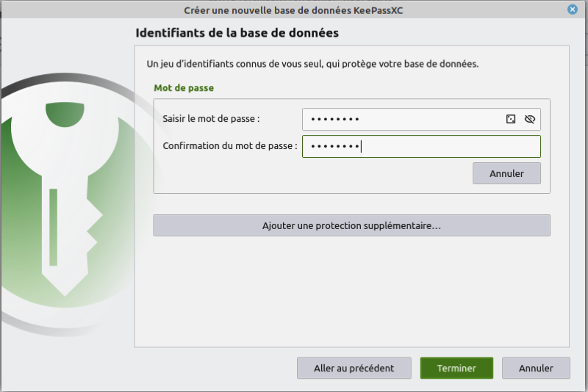Viewport: 588px width, 392px height.
Task: Click Annuler inside the Mot de passe box
Action: click(506, 173)
